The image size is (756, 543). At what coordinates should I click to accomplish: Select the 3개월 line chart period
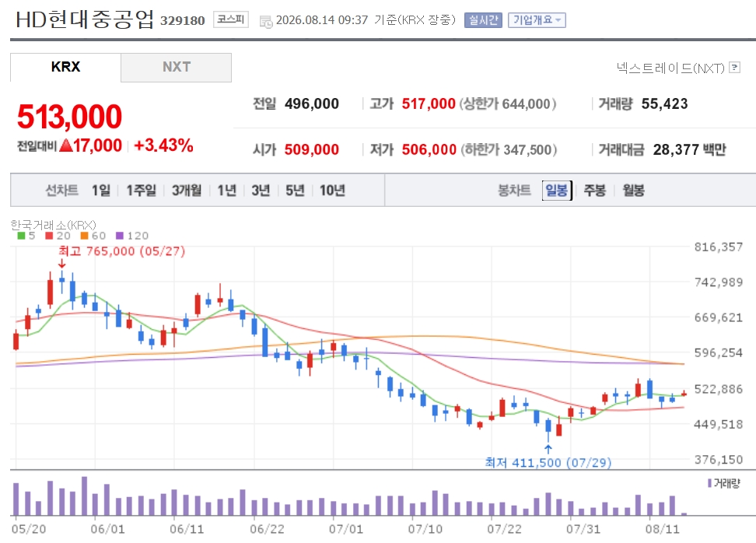(x=187, y=191)
